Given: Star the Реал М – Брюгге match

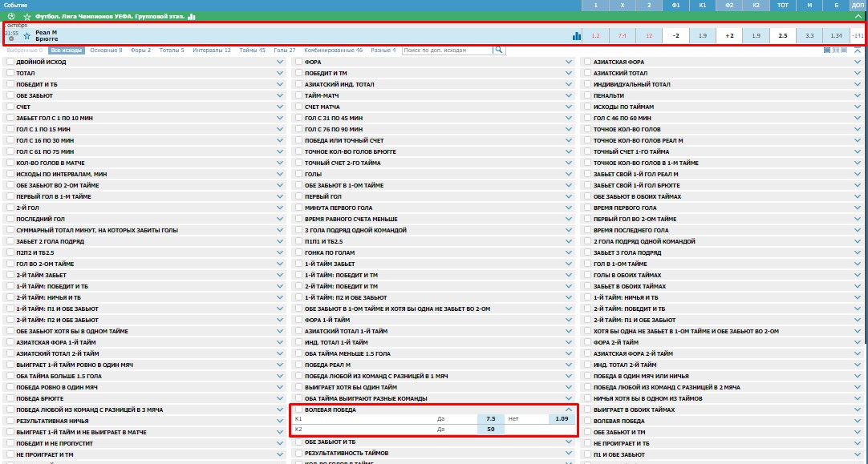Looking at the screenshot, I should [26, 36].
